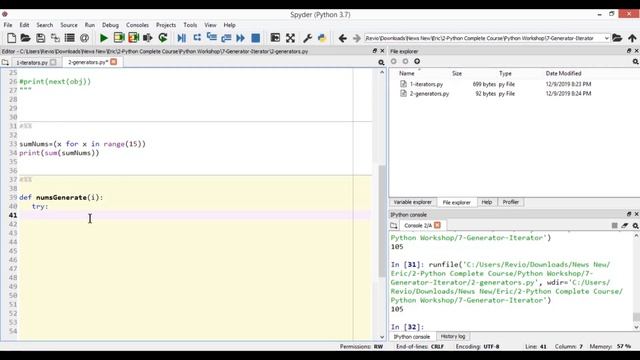Start debugging with debug file icon
The height and width of the screenshot is (360, 640).
click(182, 38)
